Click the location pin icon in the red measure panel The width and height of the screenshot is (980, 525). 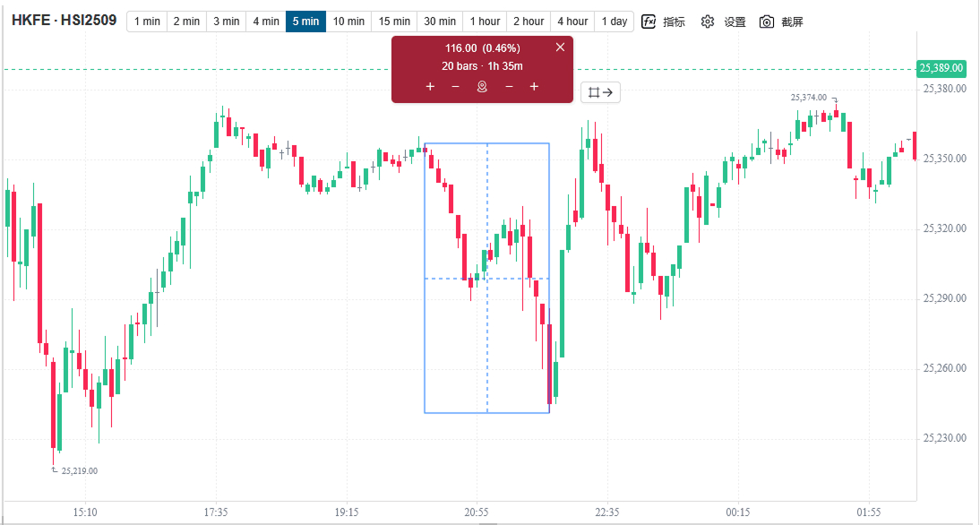click(482, 86)
